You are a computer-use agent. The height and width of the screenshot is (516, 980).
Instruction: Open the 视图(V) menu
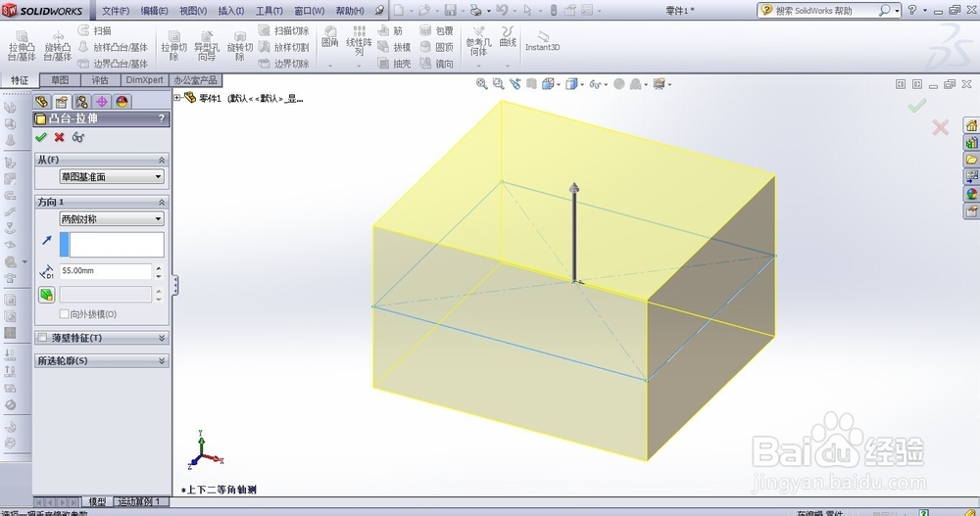pos(193,11)
